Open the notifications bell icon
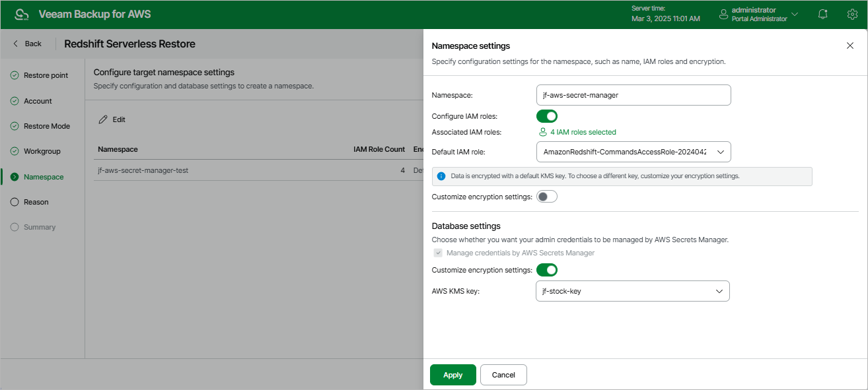The image size is (868, 390). pos(822,15)
